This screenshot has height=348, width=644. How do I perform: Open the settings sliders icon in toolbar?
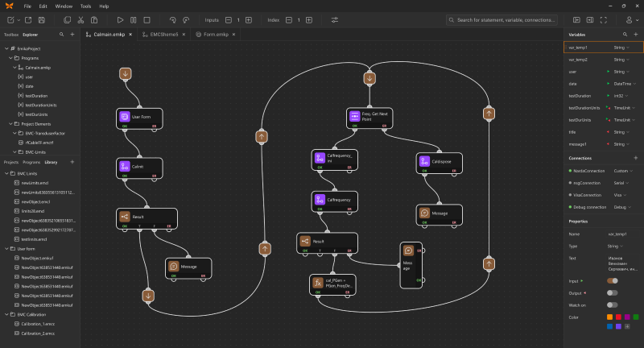(335, 19)
